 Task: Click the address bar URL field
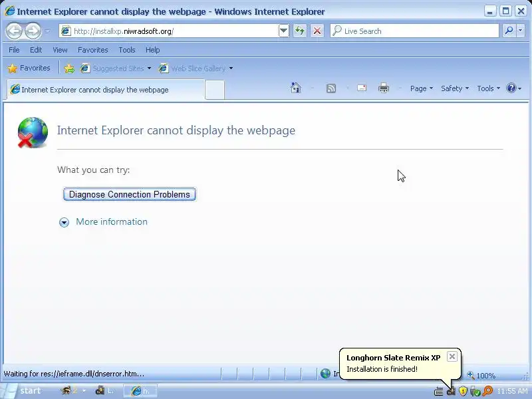tap(174, 31)
